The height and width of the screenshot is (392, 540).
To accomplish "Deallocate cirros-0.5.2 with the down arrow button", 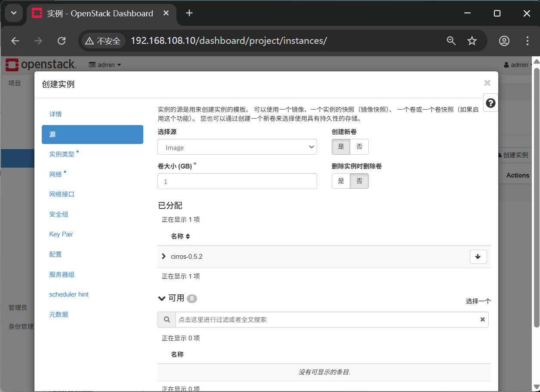I will coord(478,257).
